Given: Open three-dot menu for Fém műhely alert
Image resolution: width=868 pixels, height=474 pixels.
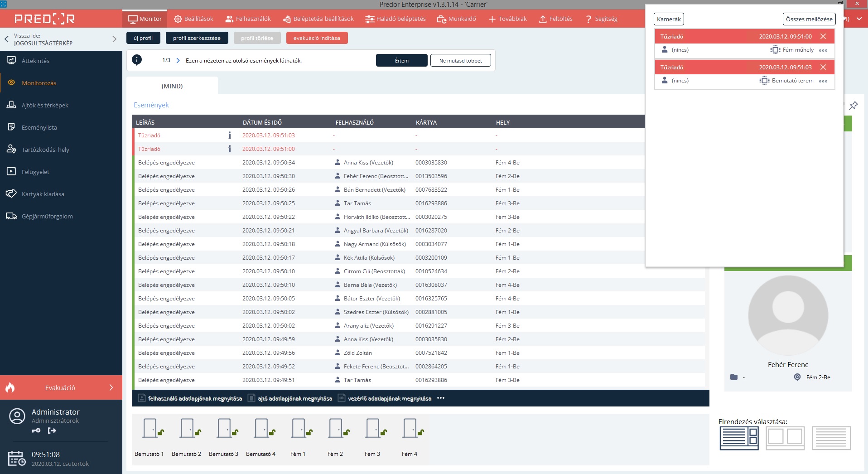Looking at the screenshot, I should [x=823, y=50].
